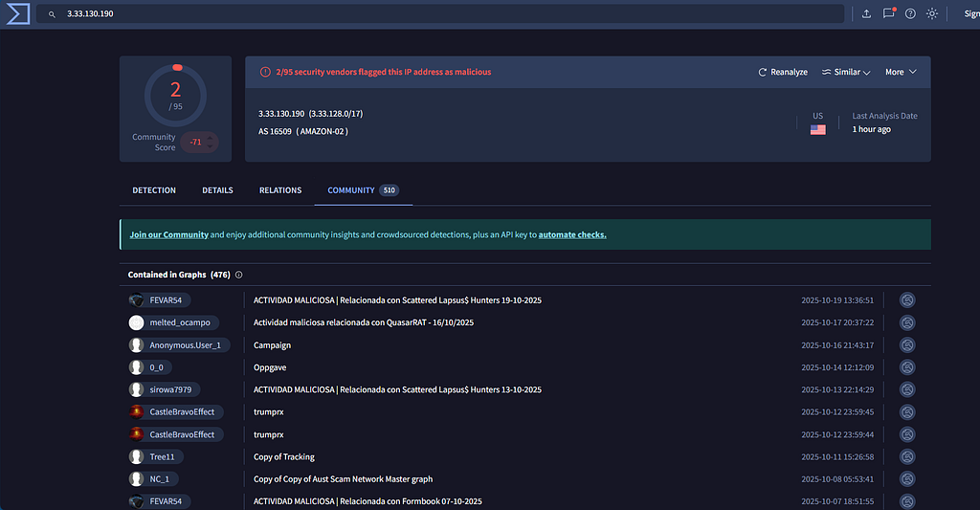Screen dimensions: 980x510
Task: Click the AS 16509 (AMAZON-02) text
Action: tap(303, 131)
